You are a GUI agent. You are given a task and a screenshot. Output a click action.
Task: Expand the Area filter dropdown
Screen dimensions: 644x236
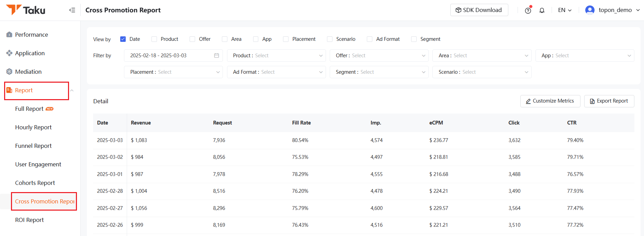tap(482, 56)
